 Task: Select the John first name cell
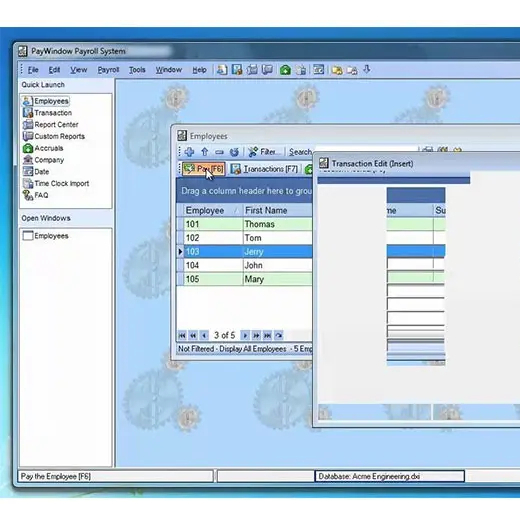point(278,265)
